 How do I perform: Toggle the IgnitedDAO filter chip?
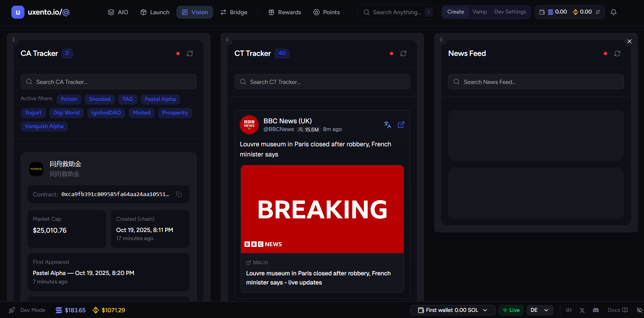106,113
